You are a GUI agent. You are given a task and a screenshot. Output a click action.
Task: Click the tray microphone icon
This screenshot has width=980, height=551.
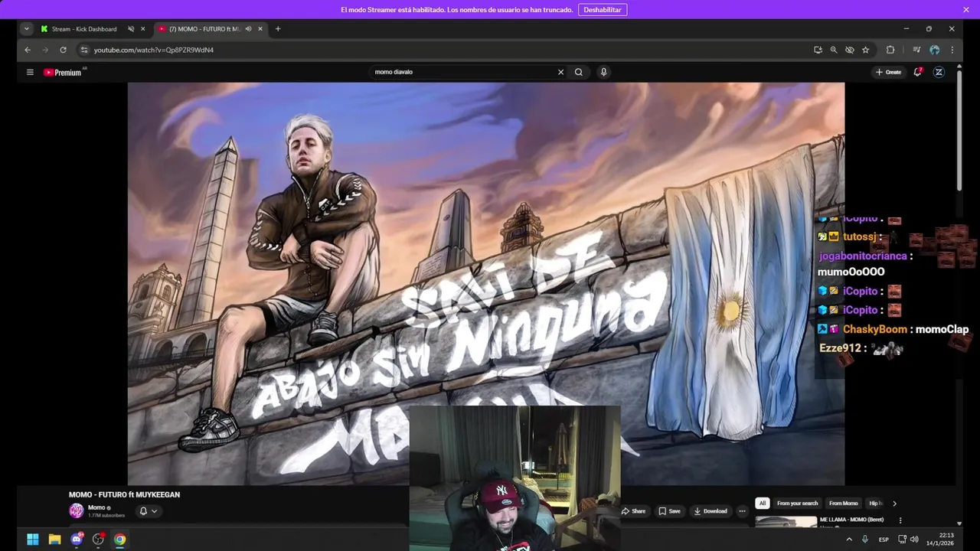(x=865, y=540)
